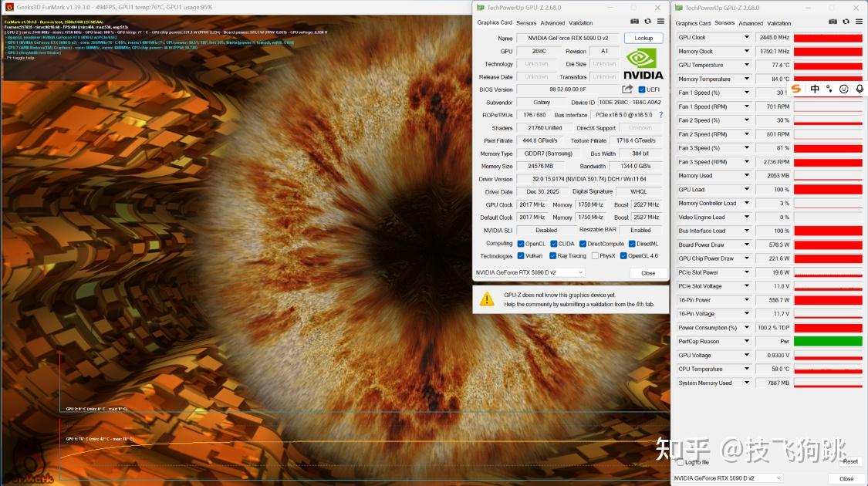Click the PerfCap Reason green bar
The width and height of the screenshot is (868, 486).
click(x=828, y=342)
